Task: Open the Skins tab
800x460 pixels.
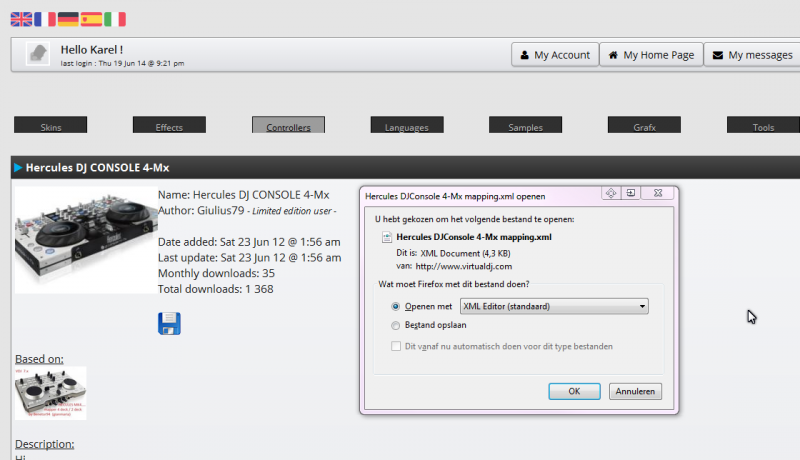Action: coord(51,125)
